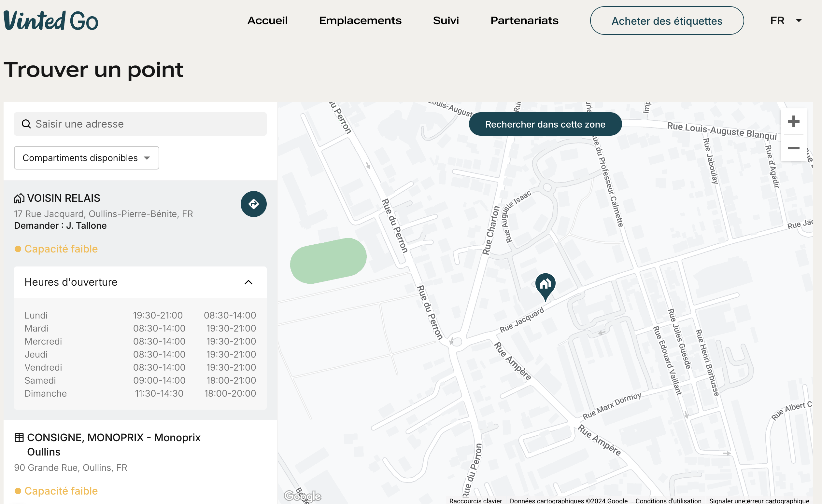This screenshot has height=504, width=822.
Task: Open directions for the Voisin Relais point
Action: point(254,204)
